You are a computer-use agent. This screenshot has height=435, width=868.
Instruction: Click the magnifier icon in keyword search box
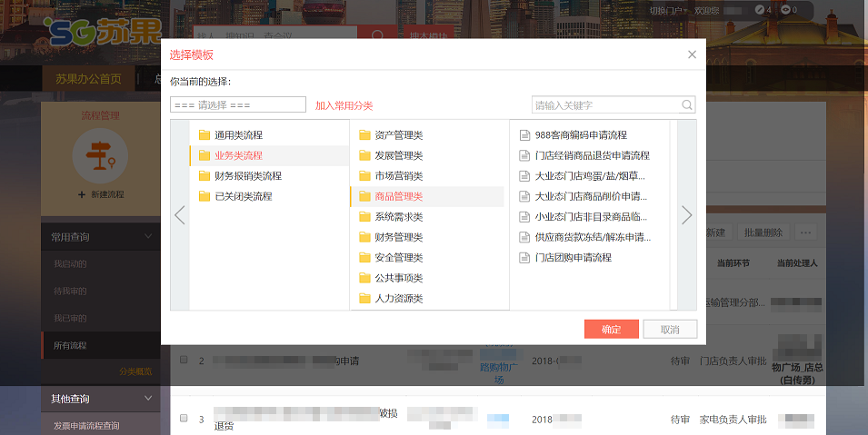[x=686, y=105]
